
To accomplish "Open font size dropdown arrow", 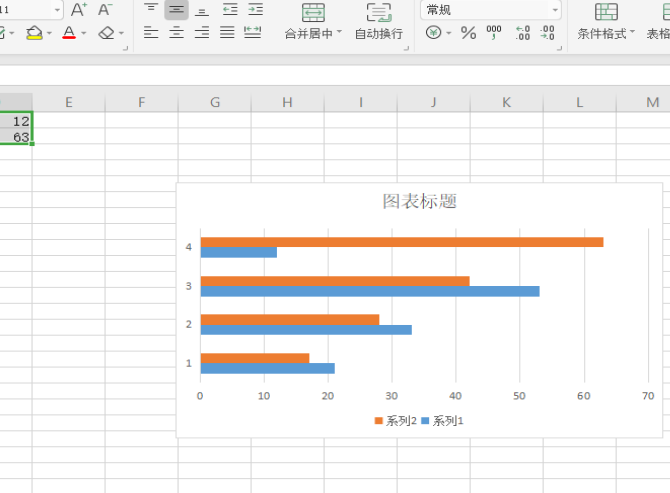I will point(57,9).
